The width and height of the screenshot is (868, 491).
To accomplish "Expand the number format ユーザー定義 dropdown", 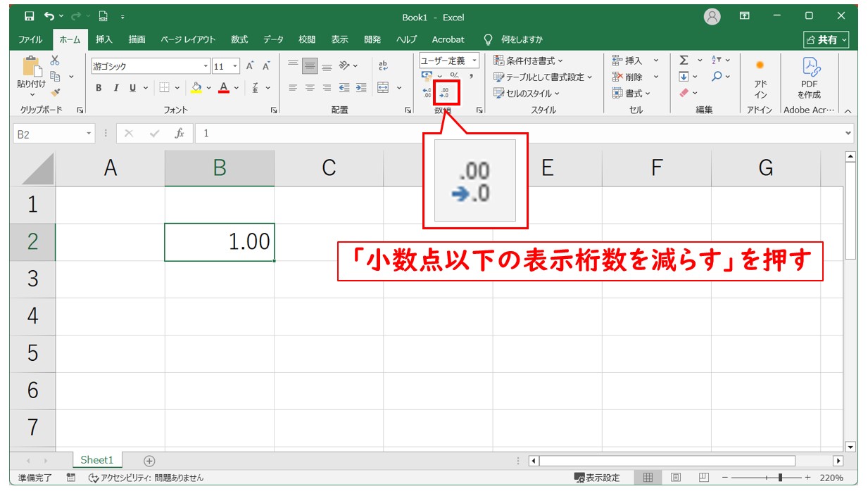I will coord(474,60).
